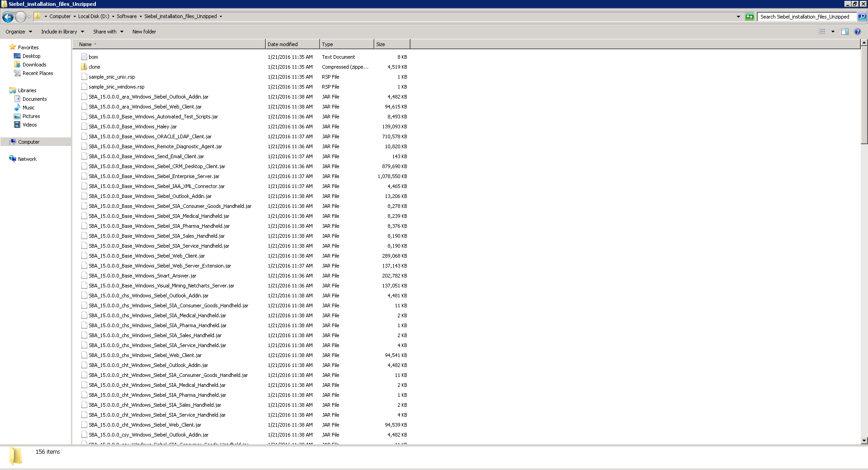Select sample_snic_windows.rsp file
Viewport: 868px width, 470px height.
tap(116, 87)
